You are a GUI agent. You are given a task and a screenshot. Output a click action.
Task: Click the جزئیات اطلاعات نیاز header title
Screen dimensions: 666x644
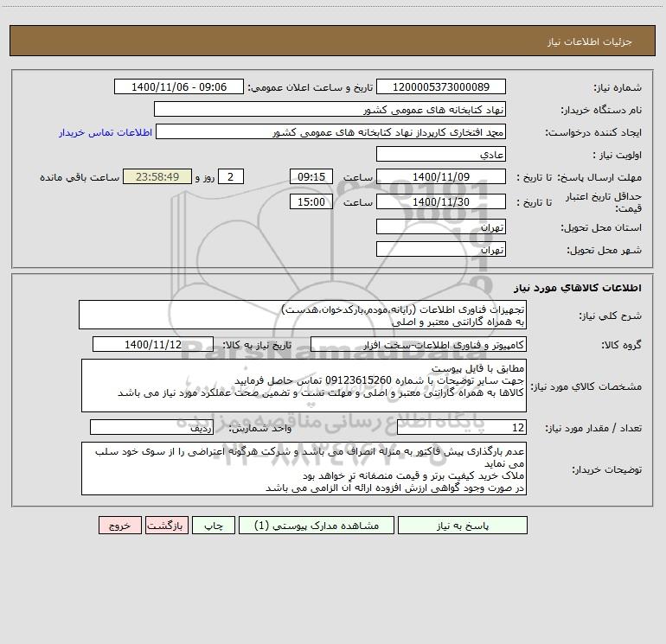[x=590, y=41]
